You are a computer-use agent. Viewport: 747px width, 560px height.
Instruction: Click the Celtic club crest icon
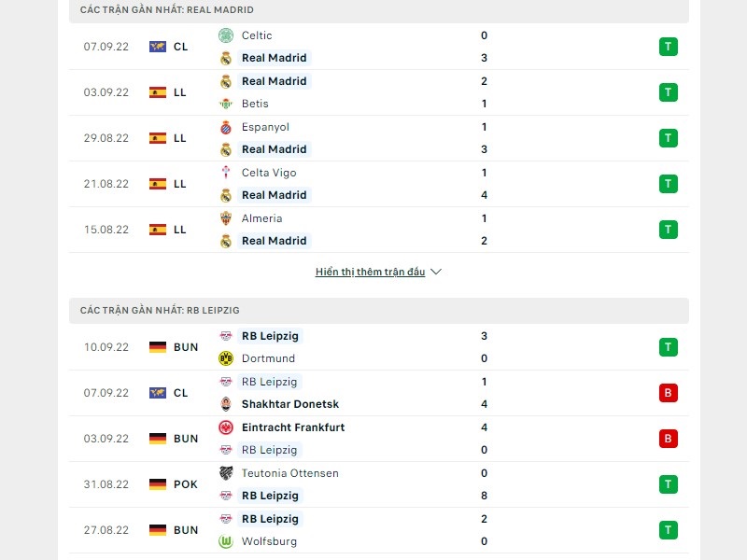pos(225,35)
